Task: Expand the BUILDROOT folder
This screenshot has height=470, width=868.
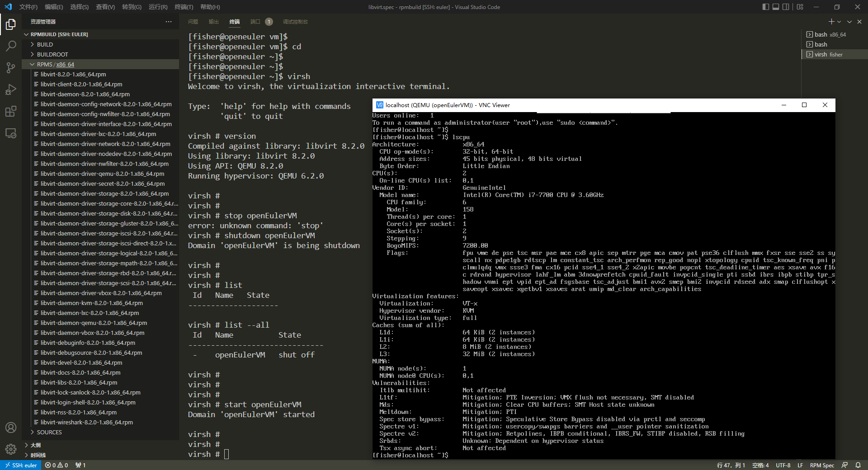Action: 100,54
